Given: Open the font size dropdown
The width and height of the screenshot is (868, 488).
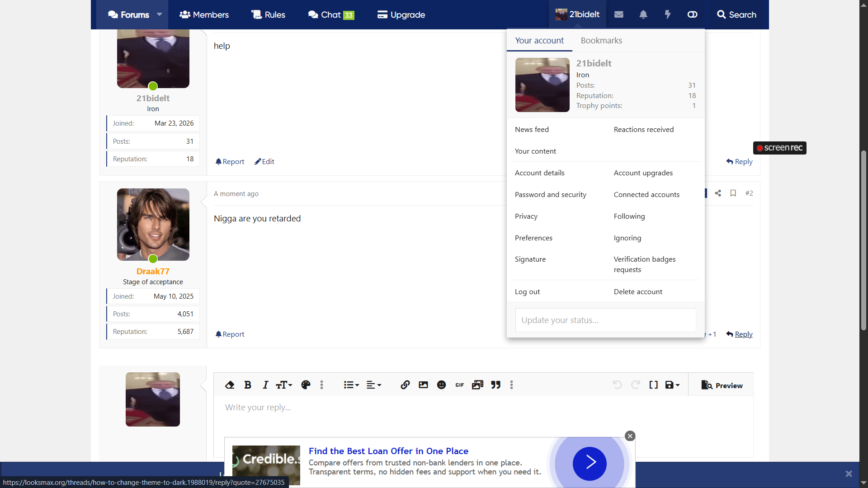Looking at the screenshot, I should [x=284, y=385].
